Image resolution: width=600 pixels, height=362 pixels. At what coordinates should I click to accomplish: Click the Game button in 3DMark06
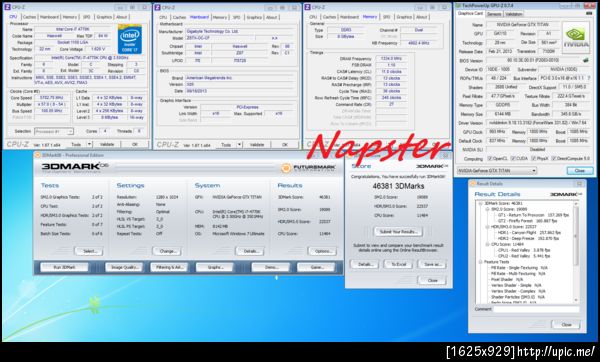point(316,267)
